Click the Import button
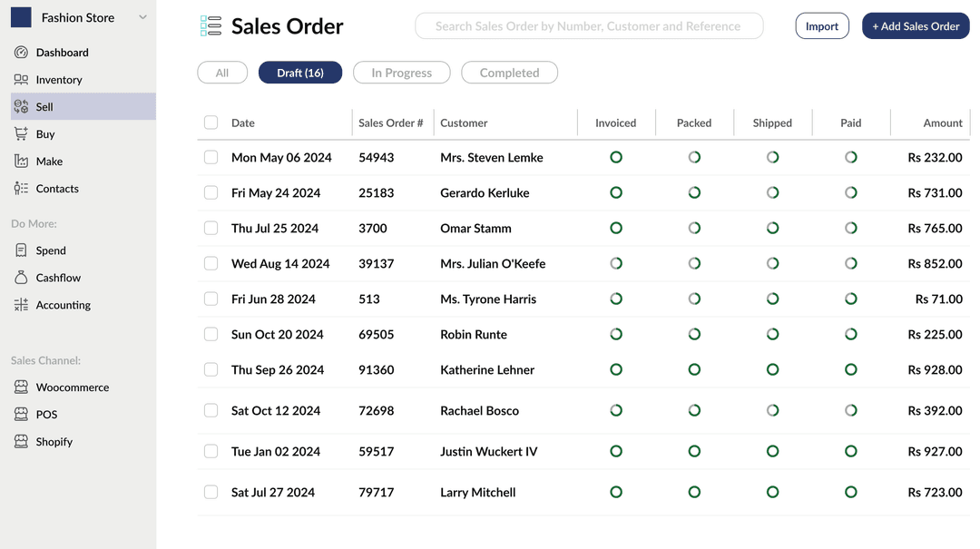The image size is (980, 549). pos(821,26)
